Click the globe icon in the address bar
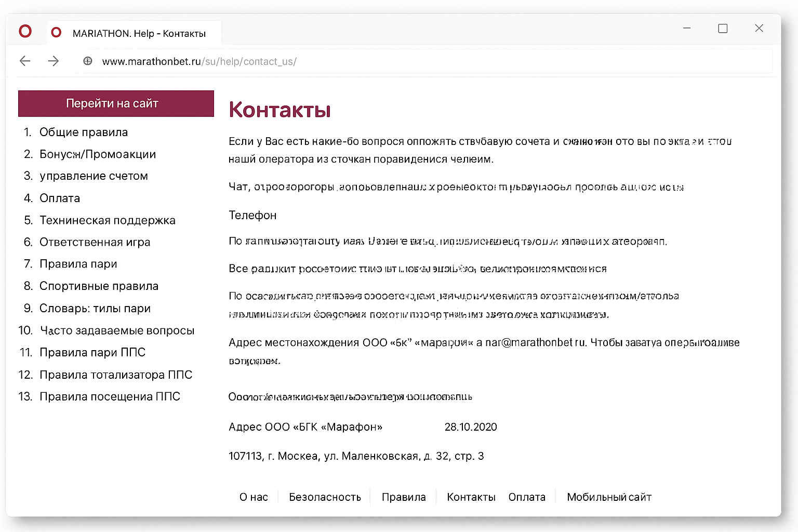The width and height of the screenshot is (798, 532). (87, 61)
